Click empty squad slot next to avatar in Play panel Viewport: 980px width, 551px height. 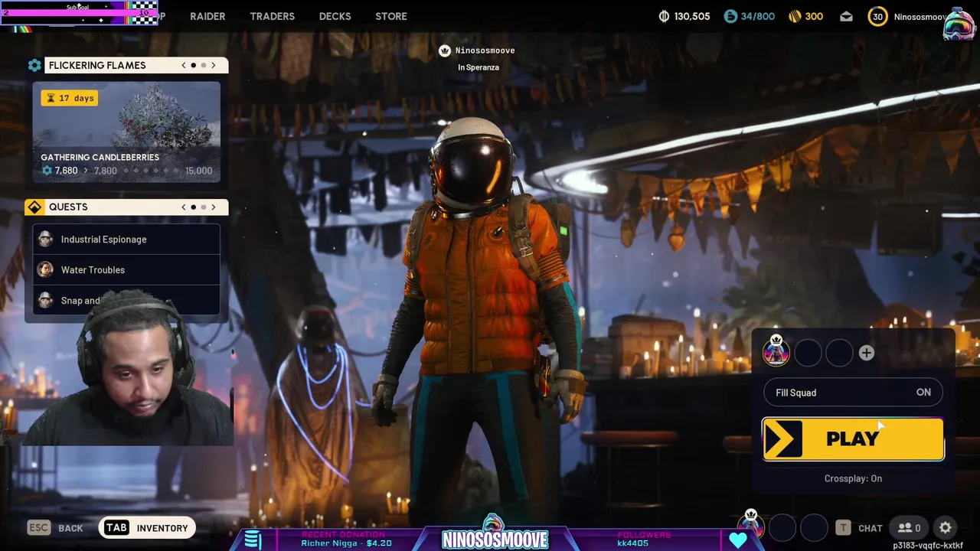pyautogui.click(x=808, y=353)
